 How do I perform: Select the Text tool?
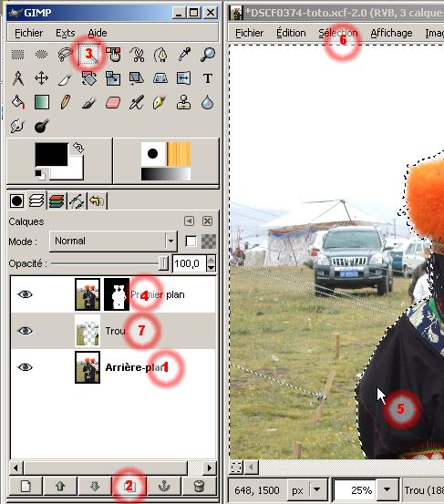(207, 78)
